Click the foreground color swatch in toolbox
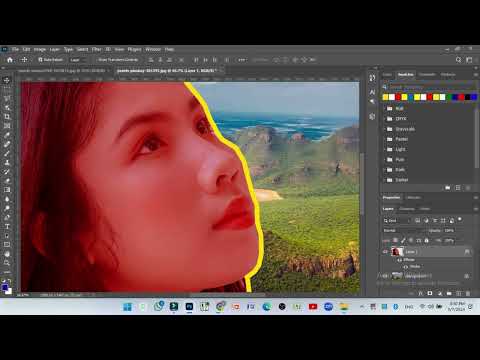 (5, 288)
